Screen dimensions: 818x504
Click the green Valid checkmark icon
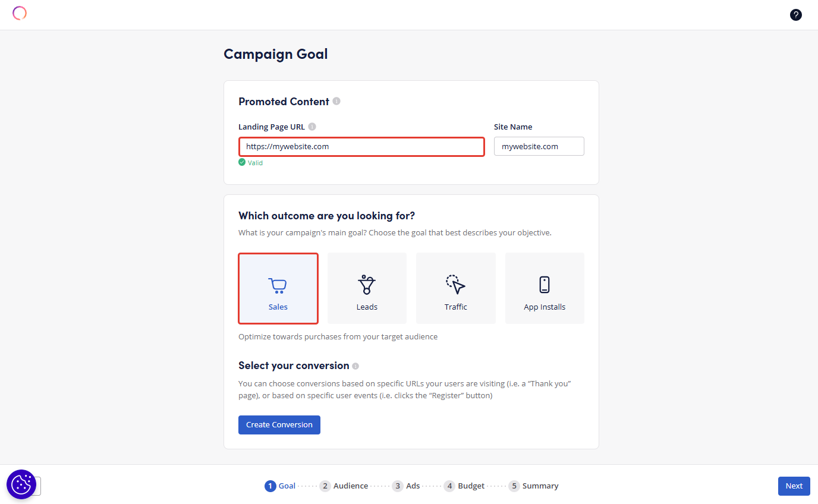click(x=242, y=162)
